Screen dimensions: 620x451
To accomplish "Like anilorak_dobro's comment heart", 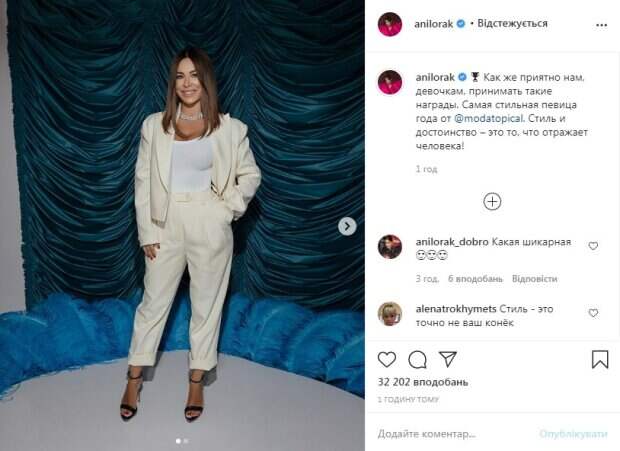I will 593,246.
